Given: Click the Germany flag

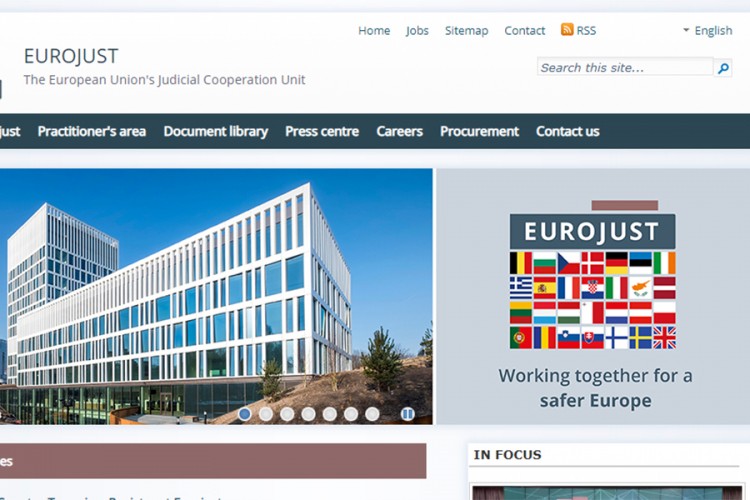Looking at the screenshot, I should tap(617, 263).
